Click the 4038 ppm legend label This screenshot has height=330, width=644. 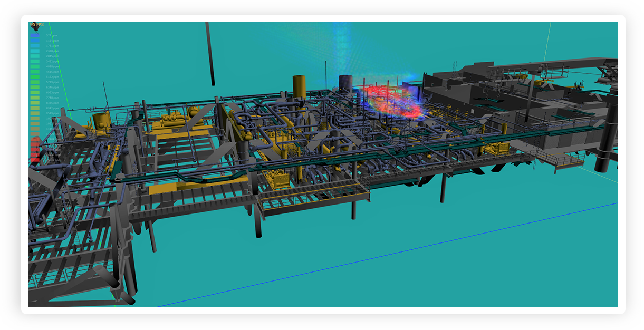click(x=53, y=66)
